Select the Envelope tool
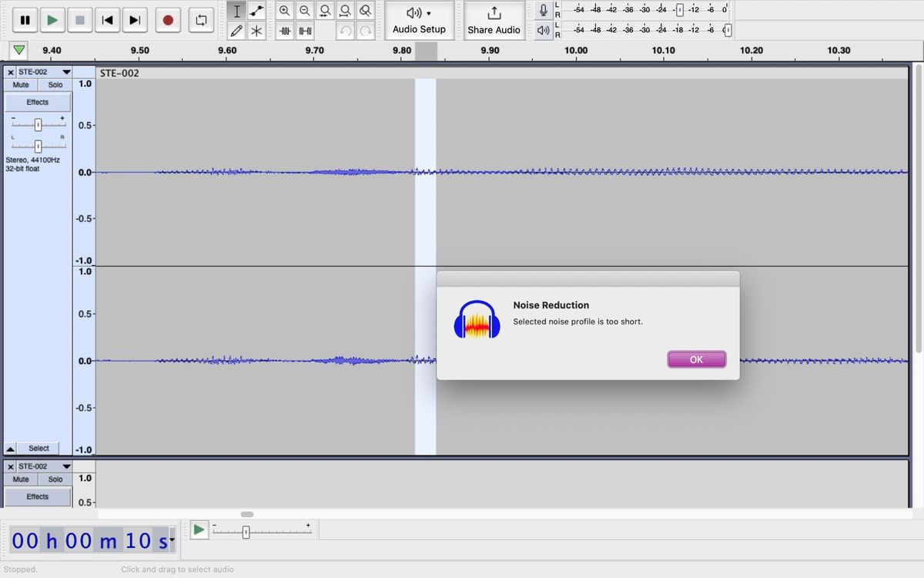 [x=256, y=10]
